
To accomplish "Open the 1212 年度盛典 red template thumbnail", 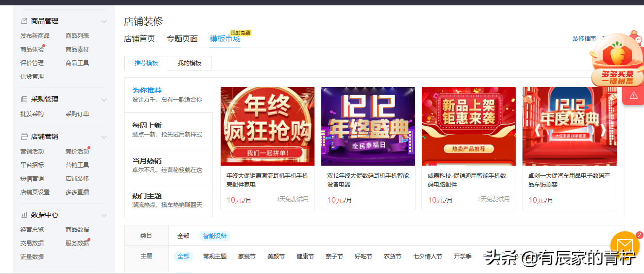I will coord(570,126).
